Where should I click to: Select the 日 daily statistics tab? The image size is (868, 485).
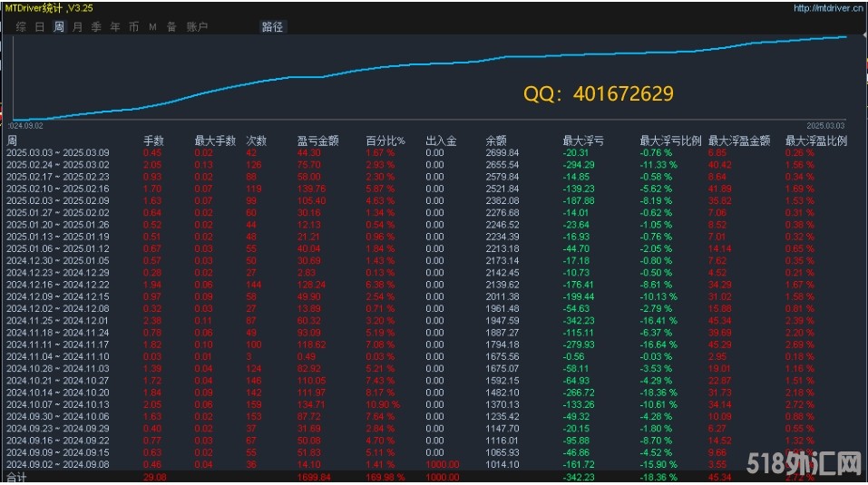[39, 27]
